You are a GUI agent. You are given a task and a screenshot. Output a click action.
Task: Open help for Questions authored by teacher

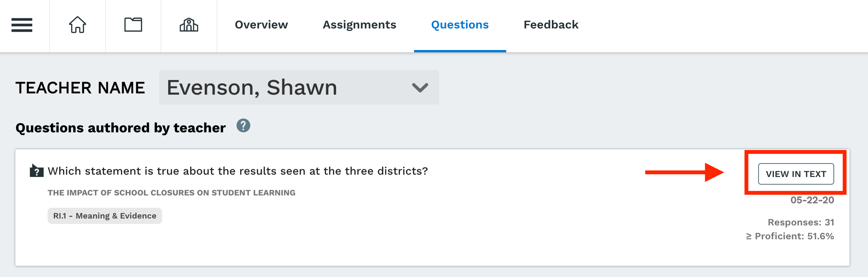(x=244, y=125)
